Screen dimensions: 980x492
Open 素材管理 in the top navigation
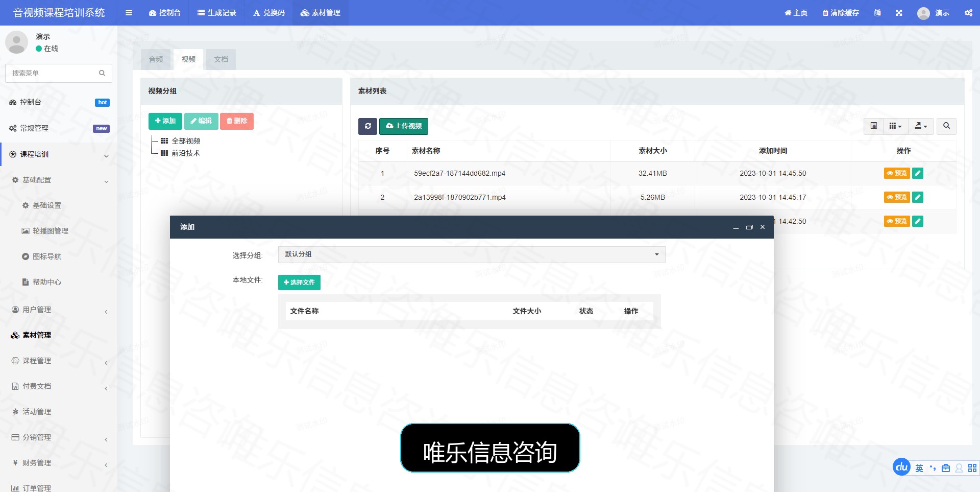pyautogui.click(x=321, y=13)
